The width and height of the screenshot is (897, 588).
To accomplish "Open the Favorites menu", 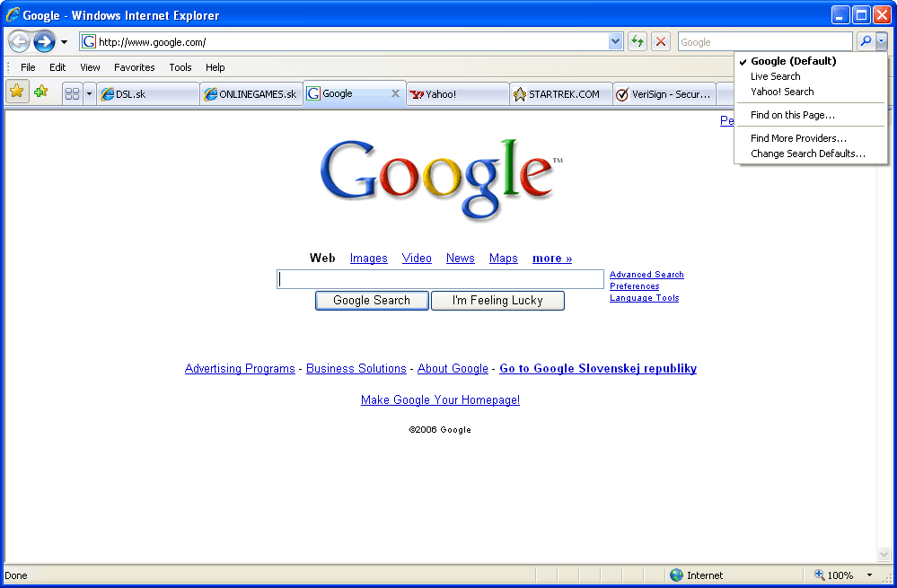I will tap(135, 67).
